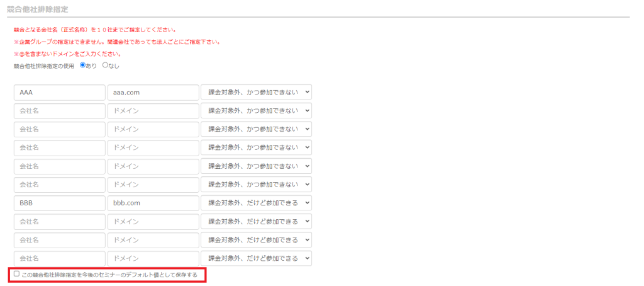Click the company name field containing AAA
644x286 pixels.
(x=59, y=93)
